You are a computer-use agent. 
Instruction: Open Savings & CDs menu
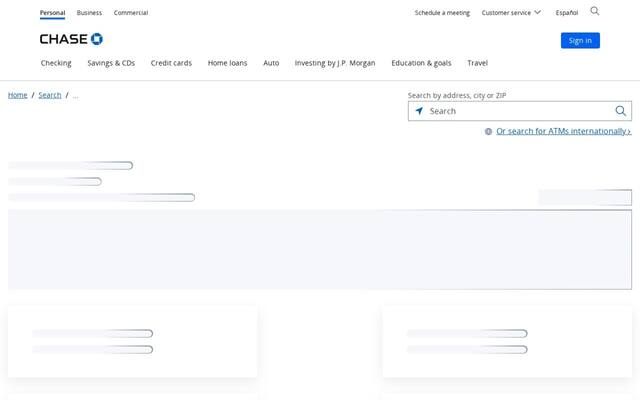(x=111, y=63)
